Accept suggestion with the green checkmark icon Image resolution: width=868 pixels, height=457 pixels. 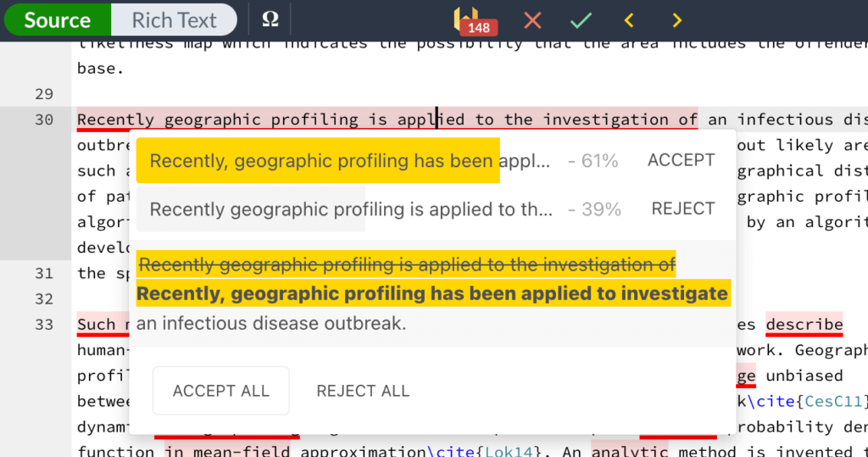click(581, 21)
